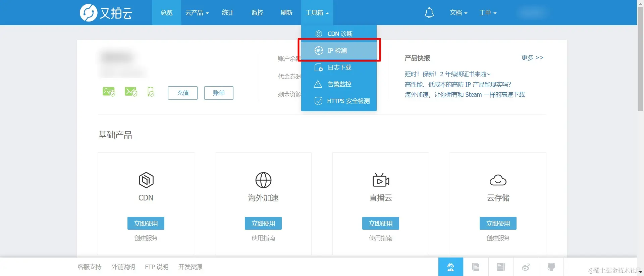Open 创建服务 link under CDN
The image size is (644, 276).
(x=146, y=238)
